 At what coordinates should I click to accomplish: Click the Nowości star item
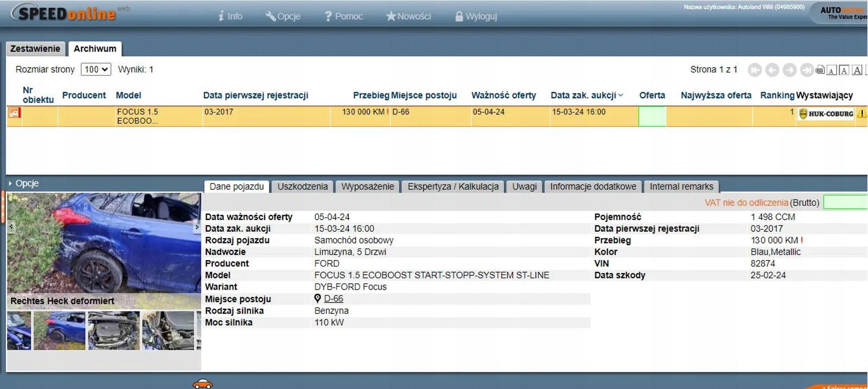coord(408,16)
